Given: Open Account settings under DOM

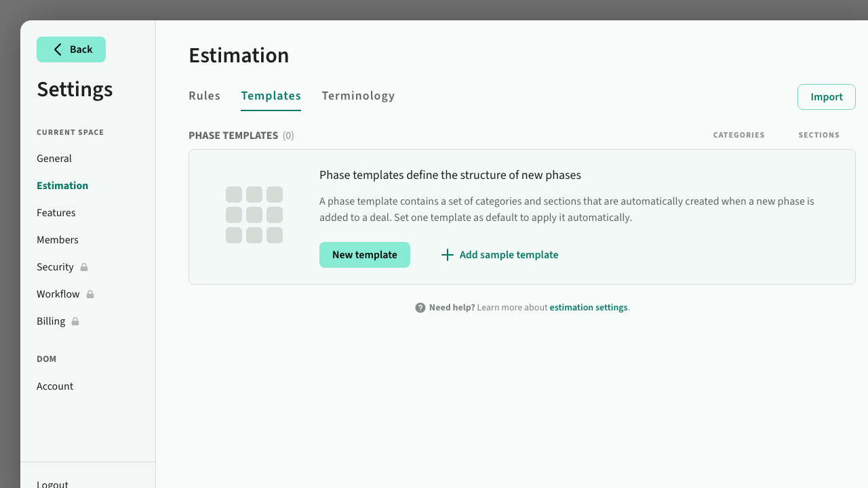Looking at the screenshot, I should [55, 386].
